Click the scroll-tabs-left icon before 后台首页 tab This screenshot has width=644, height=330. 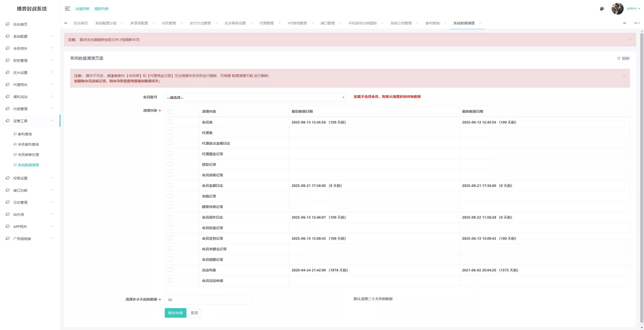pyautogui.click(x=66, y=23)
